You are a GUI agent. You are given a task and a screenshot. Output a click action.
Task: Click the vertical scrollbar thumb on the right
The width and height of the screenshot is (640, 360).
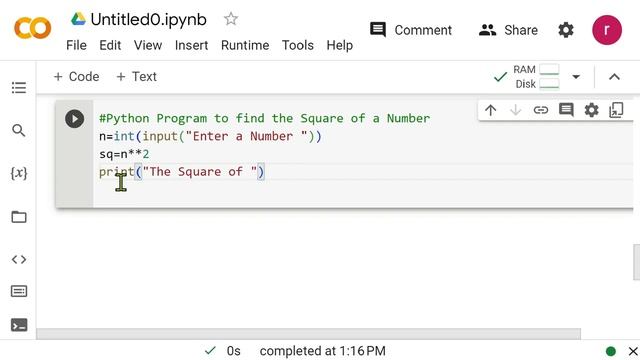(636, 262)
